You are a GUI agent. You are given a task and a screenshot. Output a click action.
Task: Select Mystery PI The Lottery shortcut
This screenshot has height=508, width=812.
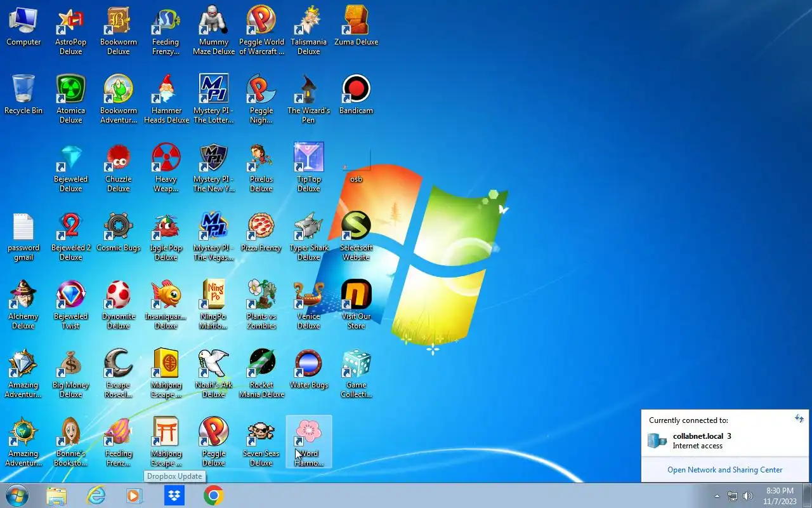tap(214, 99)
